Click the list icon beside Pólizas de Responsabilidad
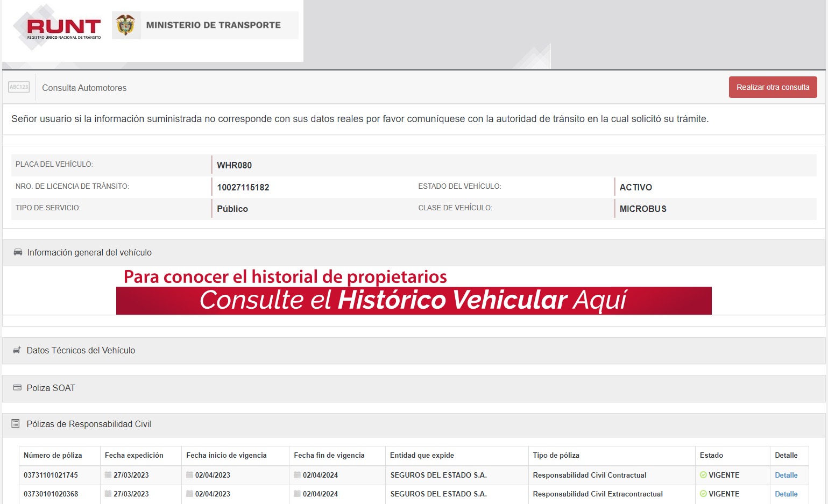This screenshot has height=504, width=828. (x=16, y=424)
